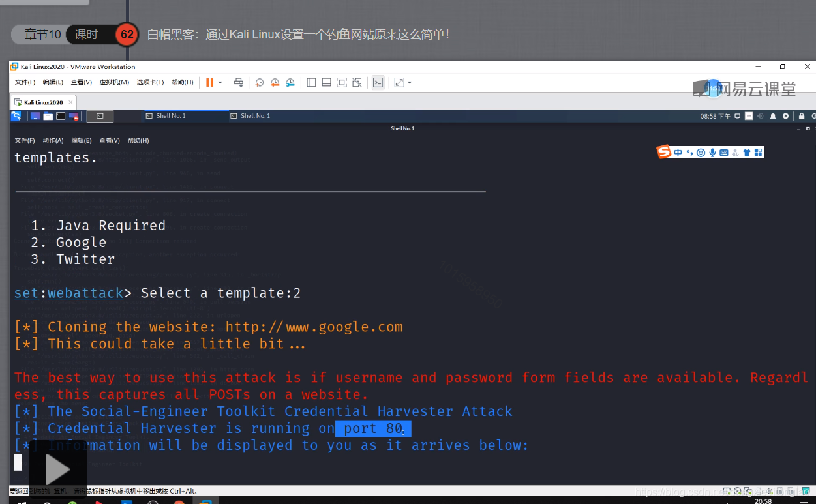The image size is (816, 504).
Task: Click the Unity mode toolbar icon
Action: [x=357, y=83]
